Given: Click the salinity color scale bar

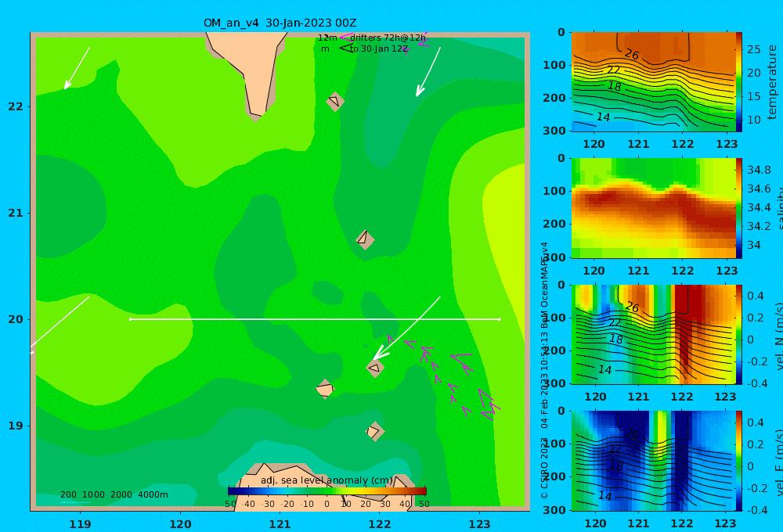Looking at the screenshot, I should pyautogui.click(x=738, y=208).
